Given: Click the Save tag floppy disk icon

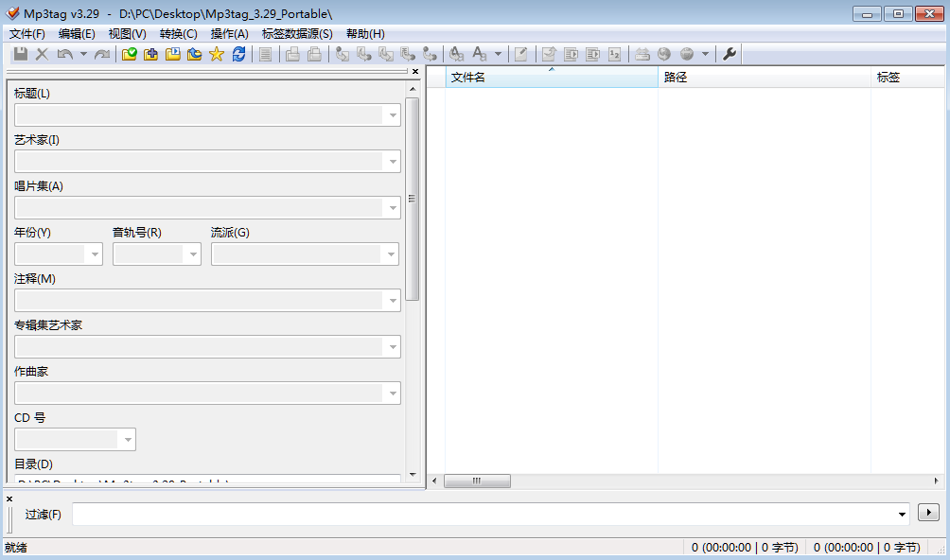Looking at the screenshot, I should tap(20, 55).
